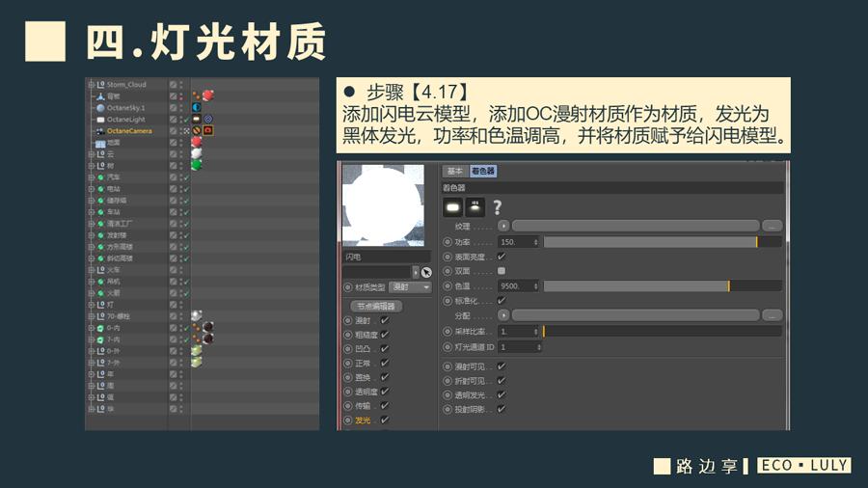This screenshot has height=488, width=868.
Task: Adjust the 功率 power slider
Action: [663, 242]
